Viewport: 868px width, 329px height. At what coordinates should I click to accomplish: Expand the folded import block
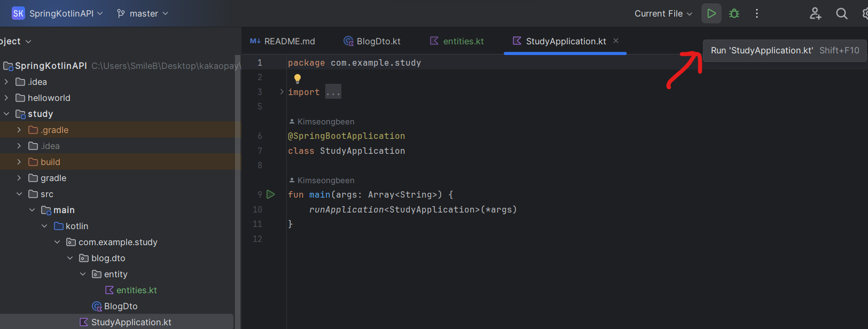pyautogui.click(x=282, y=92)
